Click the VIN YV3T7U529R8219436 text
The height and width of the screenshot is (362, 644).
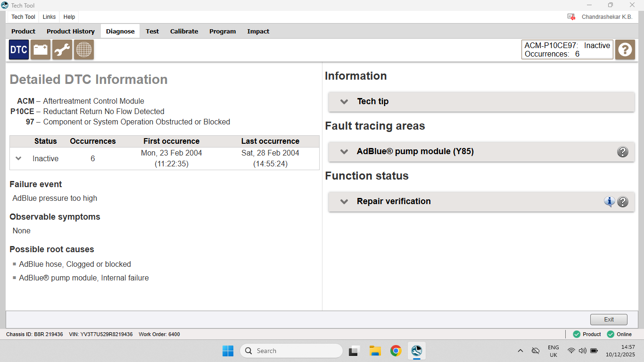(x=101, y=334)
